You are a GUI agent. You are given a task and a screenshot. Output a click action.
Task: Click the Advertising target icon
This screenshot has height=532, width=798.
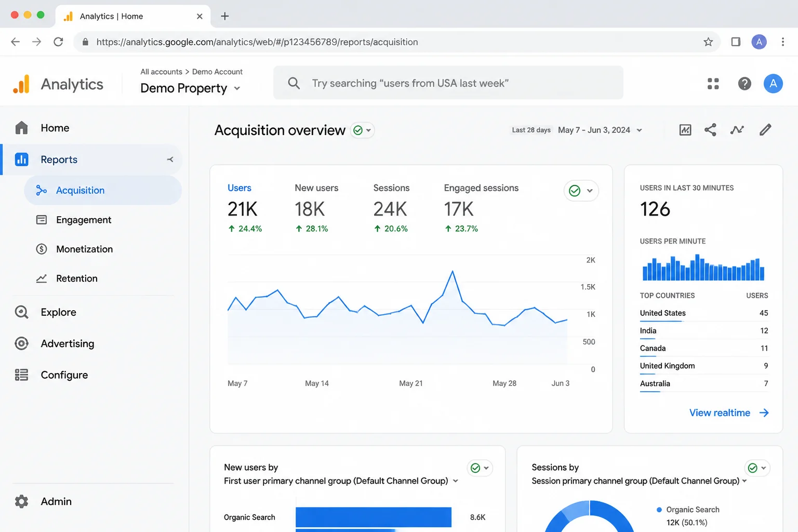[21, 343]
